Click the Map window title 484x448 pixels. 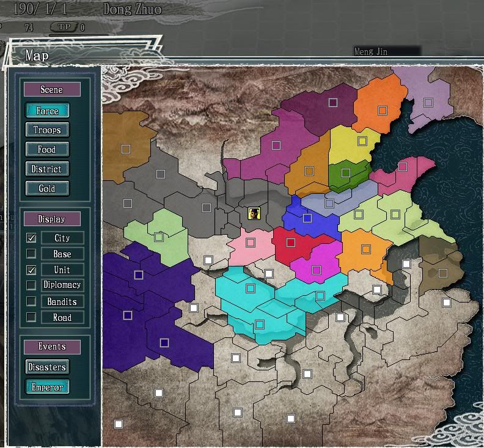37,56
